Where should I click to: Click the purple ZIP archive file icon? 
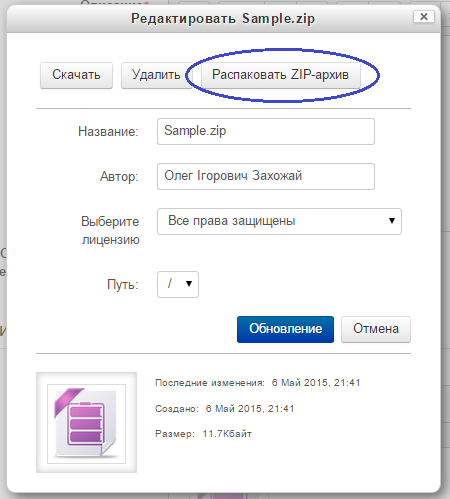coord(86,422)
